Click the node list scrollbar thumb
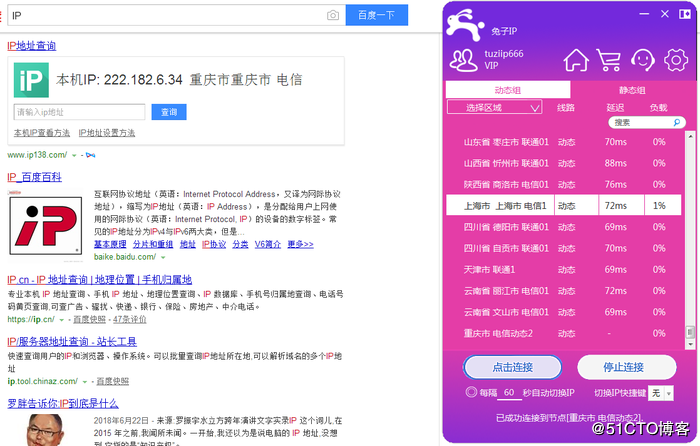 click(x=690, y=332)
